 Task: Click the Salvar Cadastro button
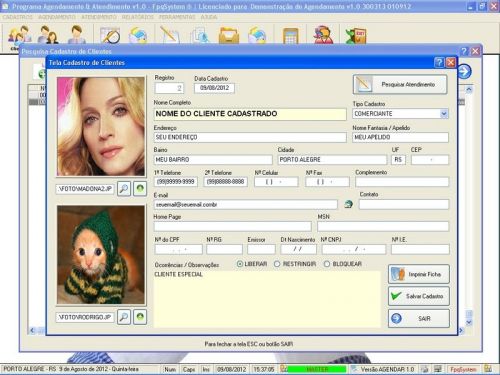point(419,296)
